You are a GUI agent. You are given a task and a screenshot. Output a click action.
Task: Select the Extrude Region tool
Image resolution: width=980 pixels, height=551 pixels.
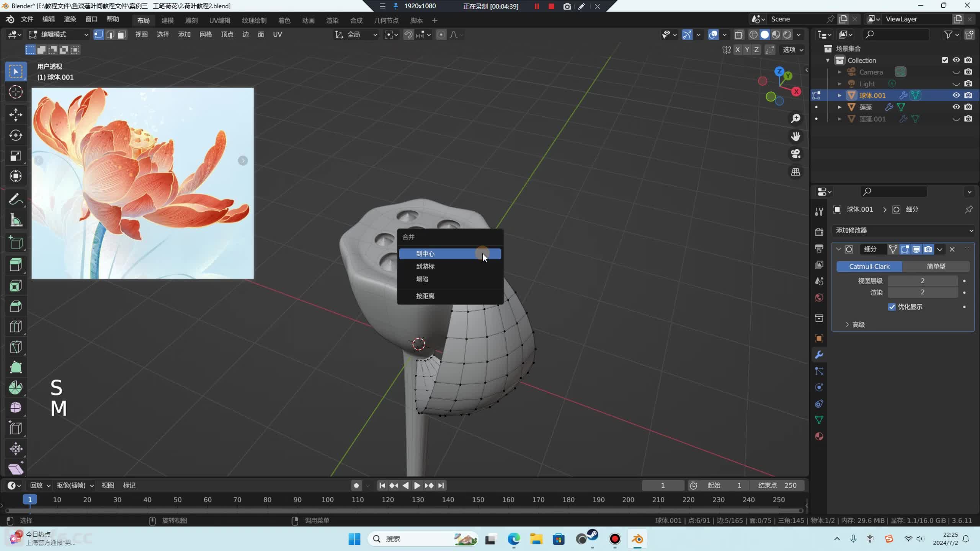[16, 265]
